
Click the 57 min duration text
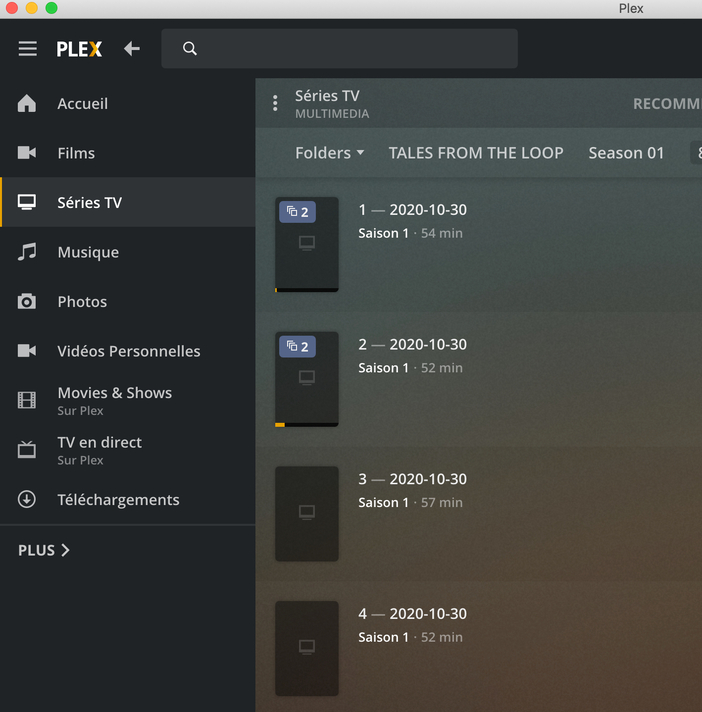pyautogui.click(x=441, y=502)
